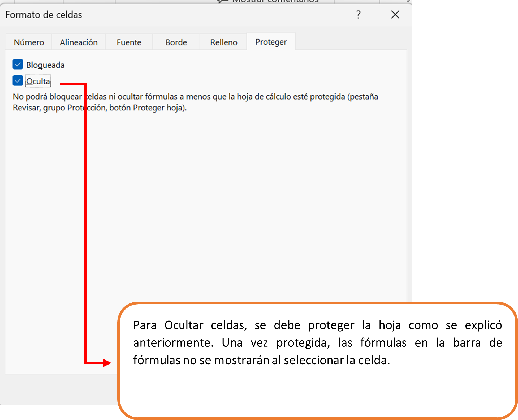Click the Bloqueada label text
The height and width of the screenshot is (420, 518).
45,65
